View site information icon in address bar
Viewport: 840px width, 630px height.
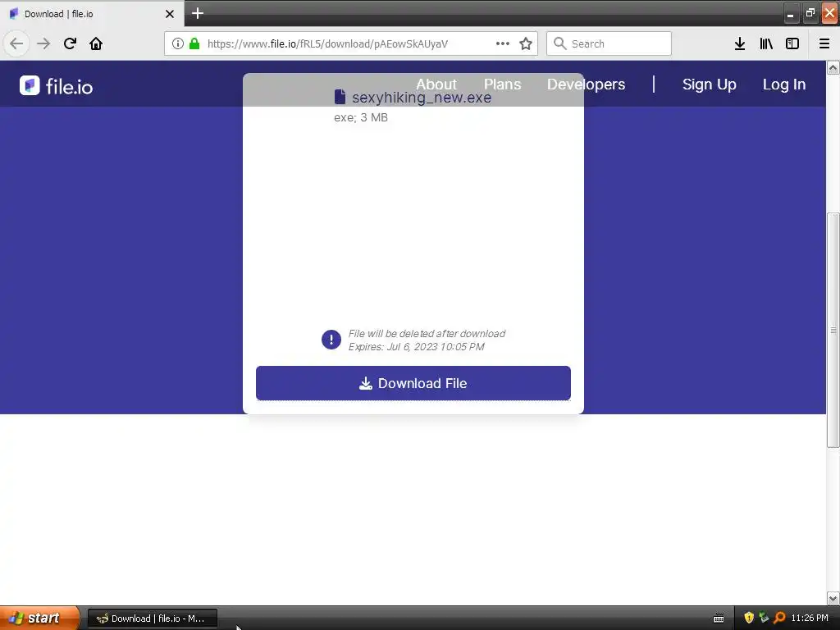point(178,43)
